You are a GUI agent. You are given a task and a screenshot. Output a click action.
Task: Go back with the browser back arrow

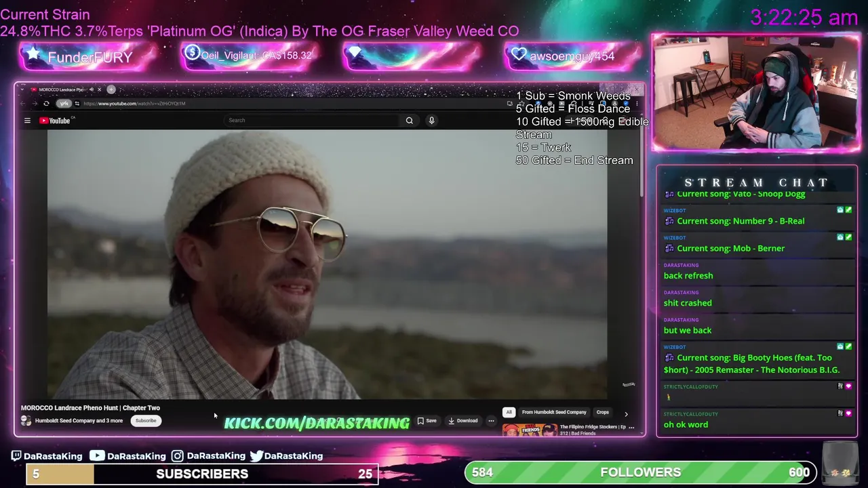tap(23, 104)
